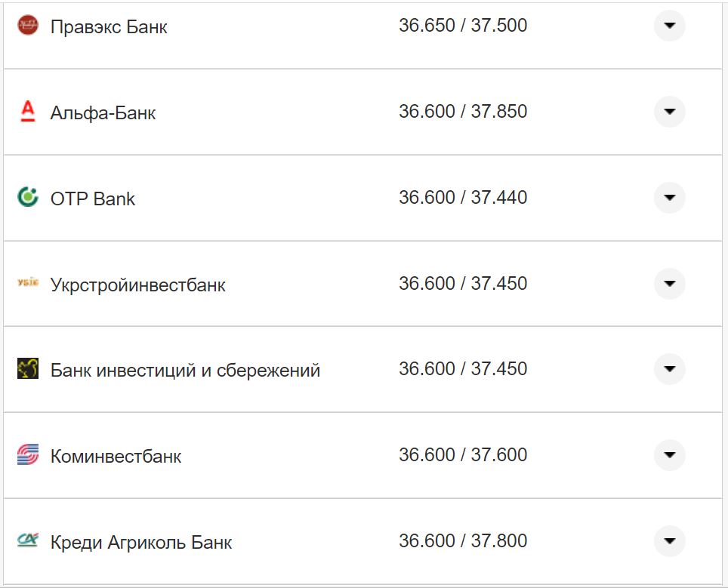The height and width of the screenshot is (588, 728).
Task: Expand the Коминвестбанк row details
Action: (669, 455)
